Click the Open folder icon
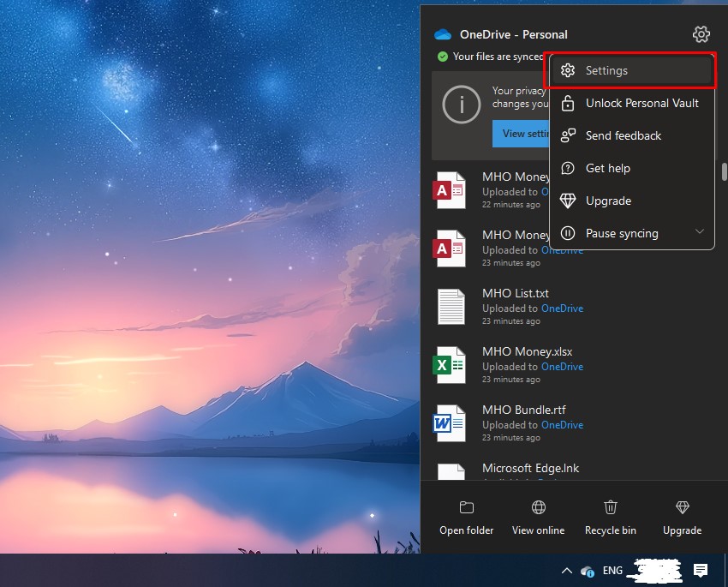This screenshot has width=728, height=587. (x=466, y=508)
